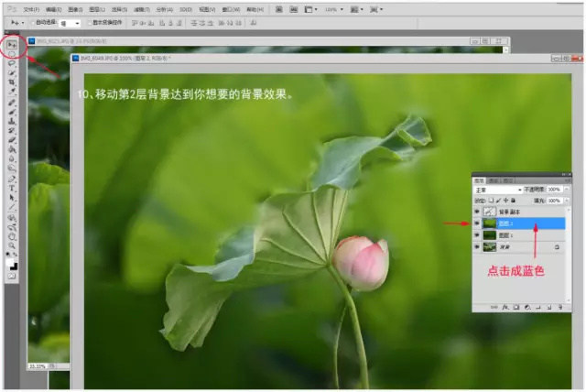Select the Lasso tool

click(x=13, y=62)
